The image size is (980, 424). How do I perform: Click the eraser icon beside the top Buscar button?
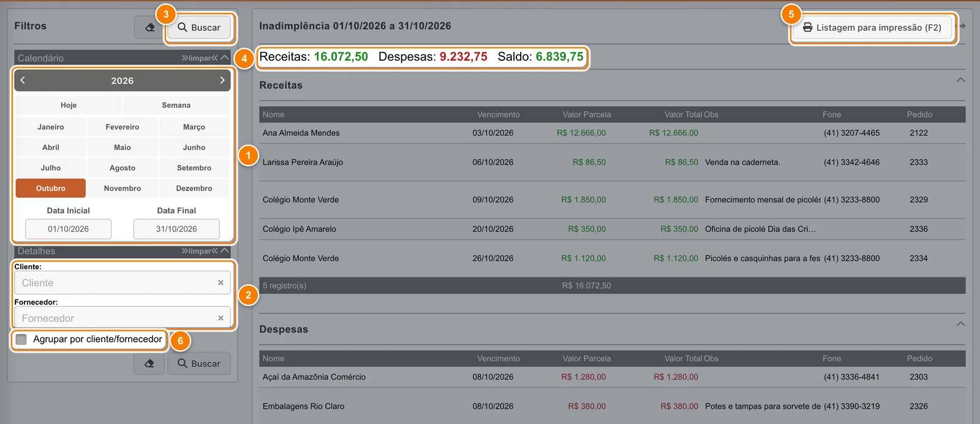[149, 28]
